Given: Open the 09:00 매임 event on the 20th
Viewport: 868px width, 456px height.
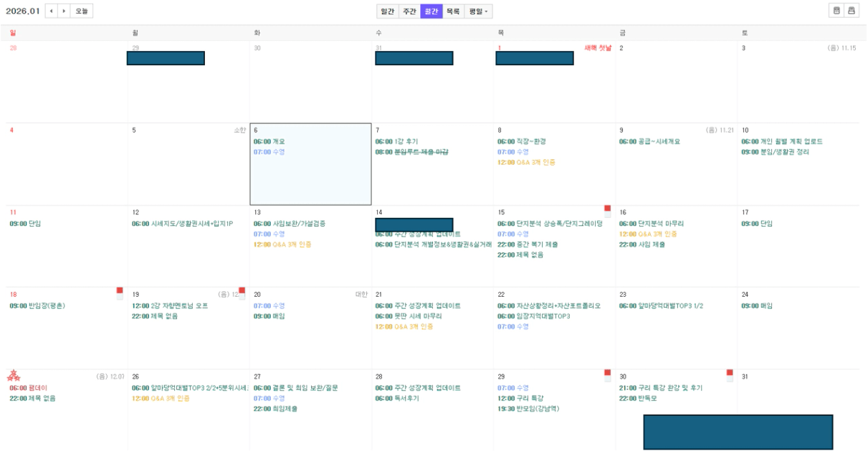Looking at the screenshot, I should coord(269,316).
